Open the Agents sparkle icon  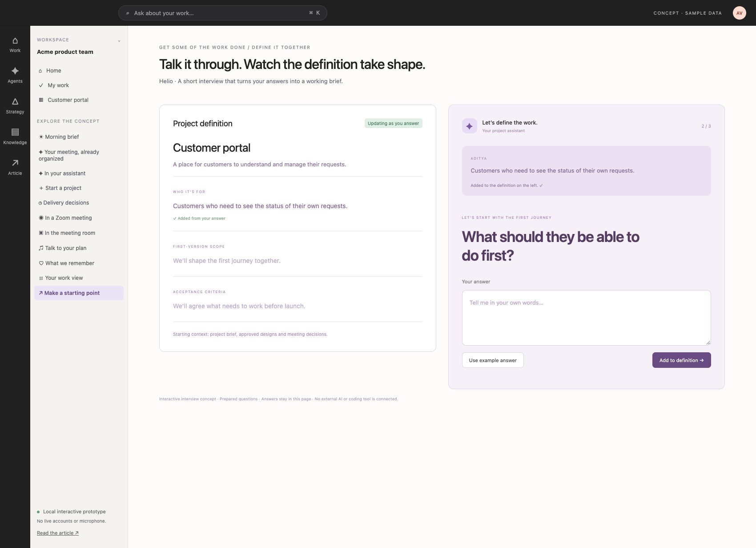15,71
